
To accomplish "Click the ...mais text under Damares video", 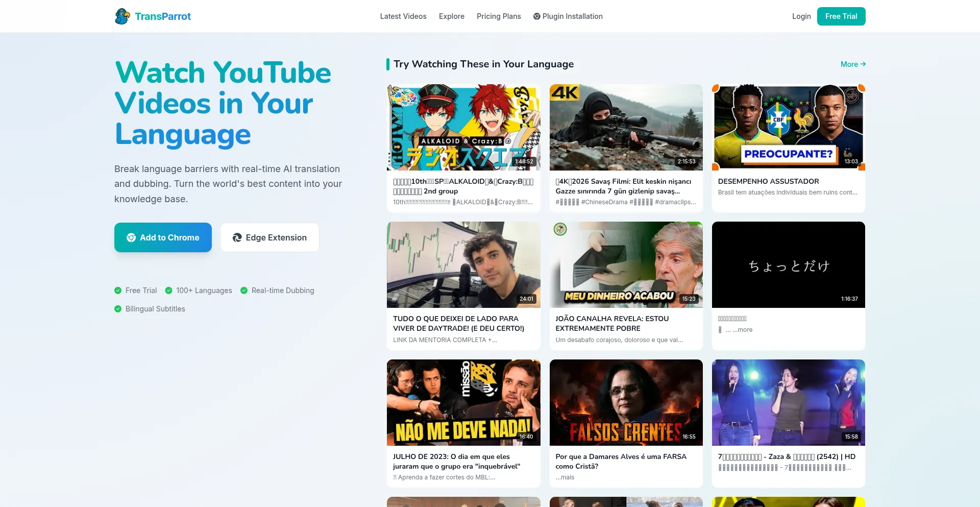I will point(565,477).
